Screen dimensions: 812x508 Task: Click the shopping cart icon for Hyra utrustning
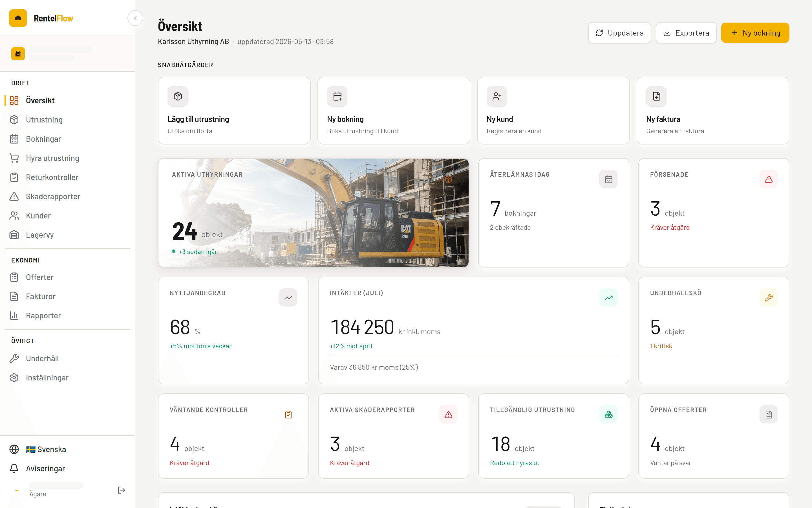[x=14, y=158]
